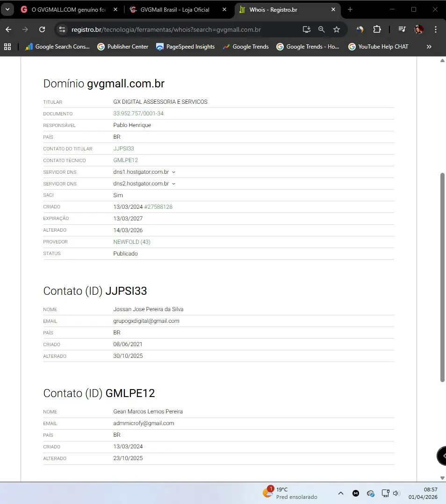
Task: Select the status value Publicado
Action: coord(125,254)
